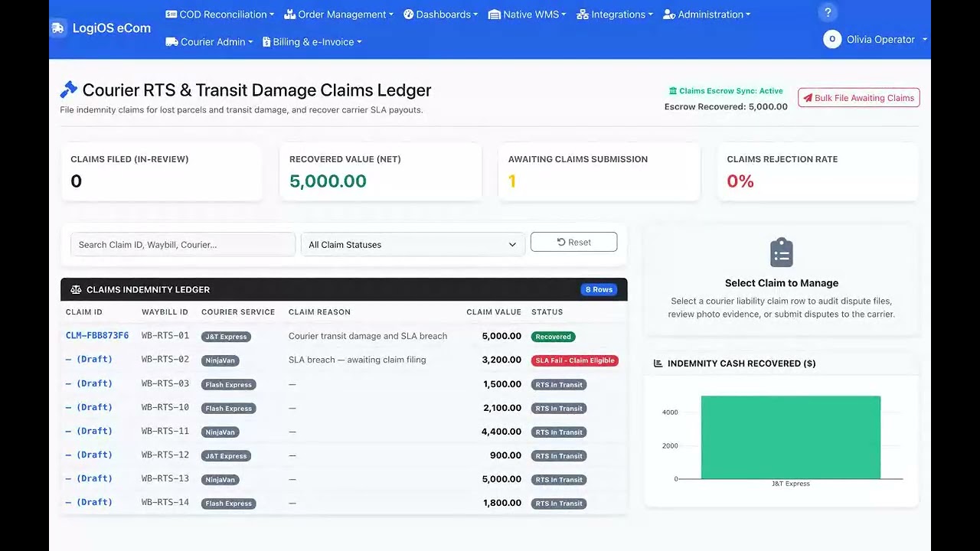This screenshot has width=980, height=551.
Task: Open the Integrations menu
Action: click(x=615, y=15)
